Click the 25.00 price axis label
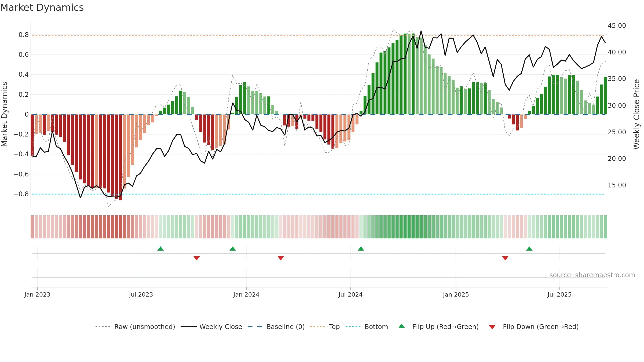The width and height of the screenshot is (644, 362). click(x=617, y=132)
